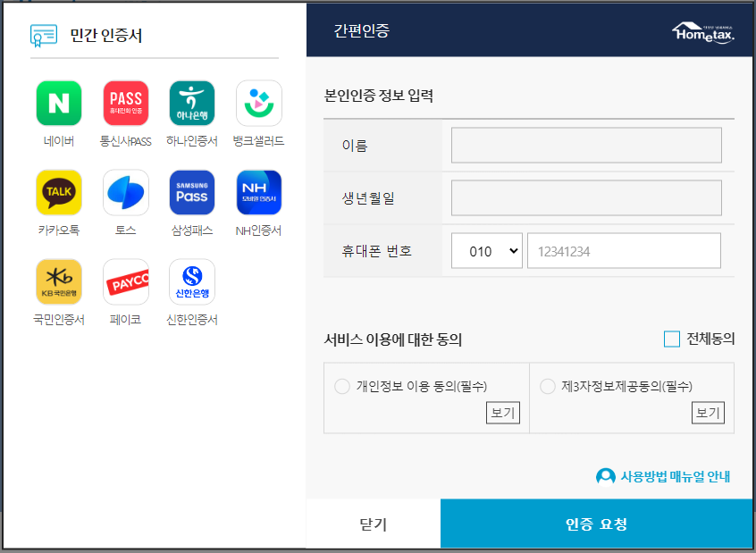
Task: Pick KB 국민인증서 certificate
Action: point(58,281)
